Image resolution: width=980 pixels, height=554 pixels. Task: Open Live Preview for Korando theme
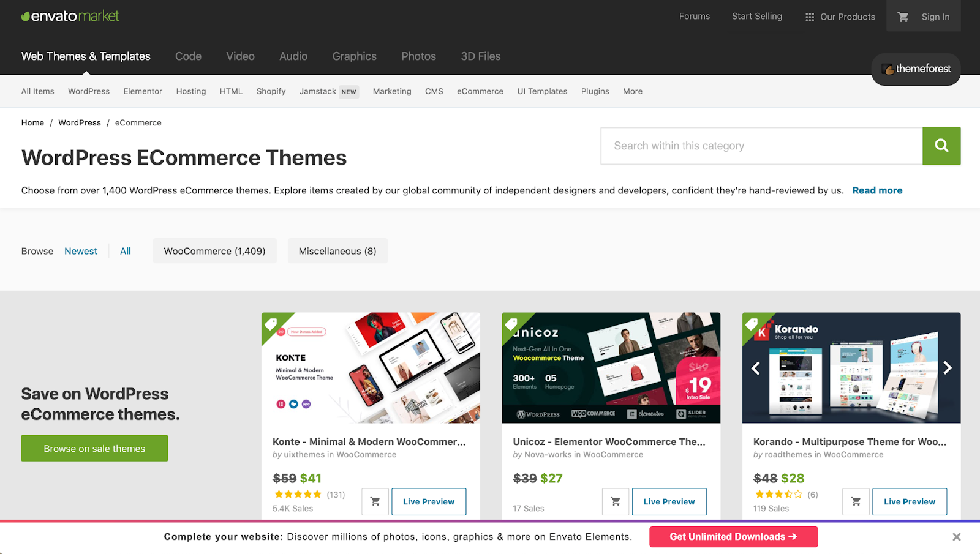[910, 501]
